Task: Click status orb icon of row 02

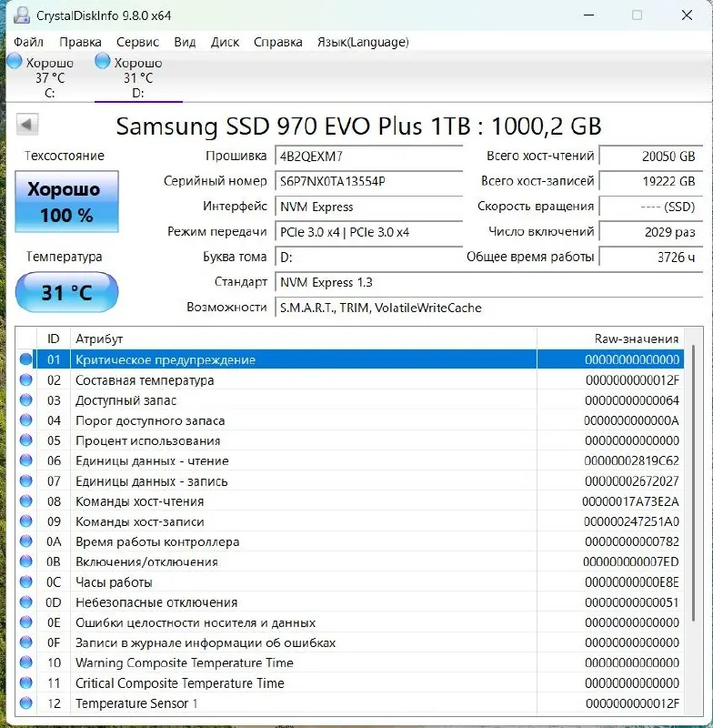Action: [26, 379]
